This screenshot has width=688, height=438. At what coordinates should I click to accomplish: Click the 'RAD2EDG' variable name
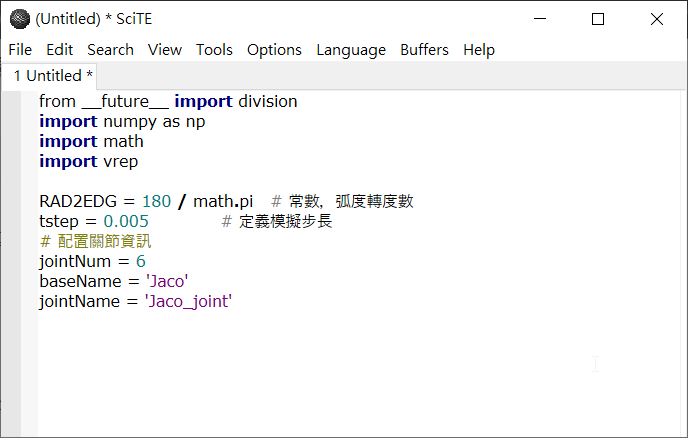78,201
